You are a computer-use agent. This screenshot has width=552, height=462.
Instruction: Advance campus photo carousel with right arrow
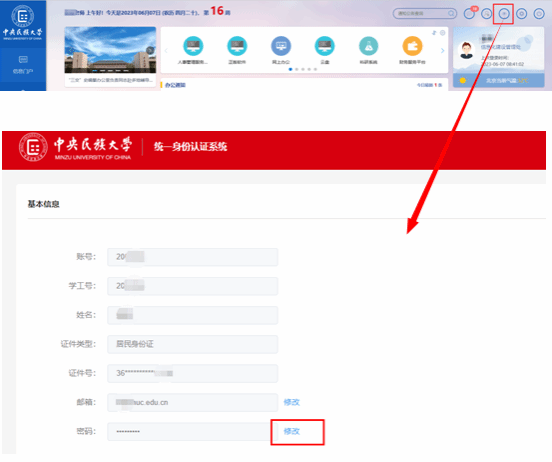(x=150, y=50)
